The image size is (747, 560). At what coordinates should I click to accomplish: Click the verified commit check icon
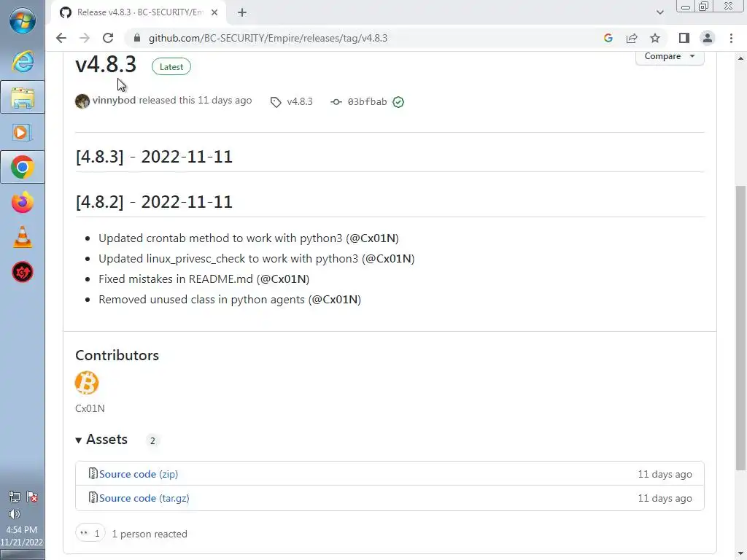pos(398,102)
